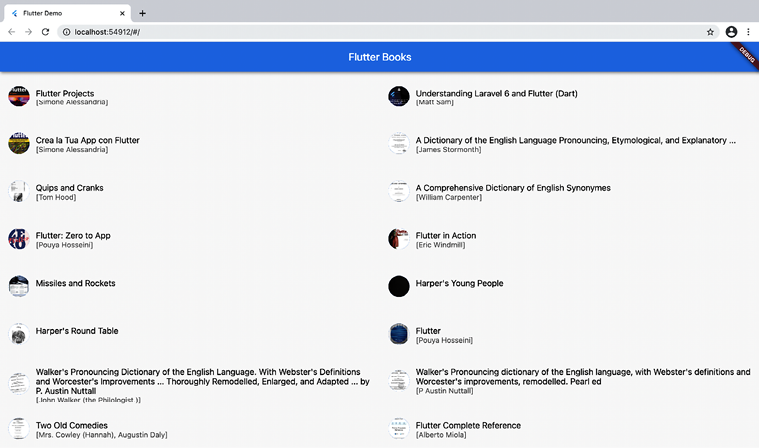This screenshot has height=448, width=759.
Task: Click the Mrs. Cowley, Augustin Daly author text
Action: click(102, 435)
